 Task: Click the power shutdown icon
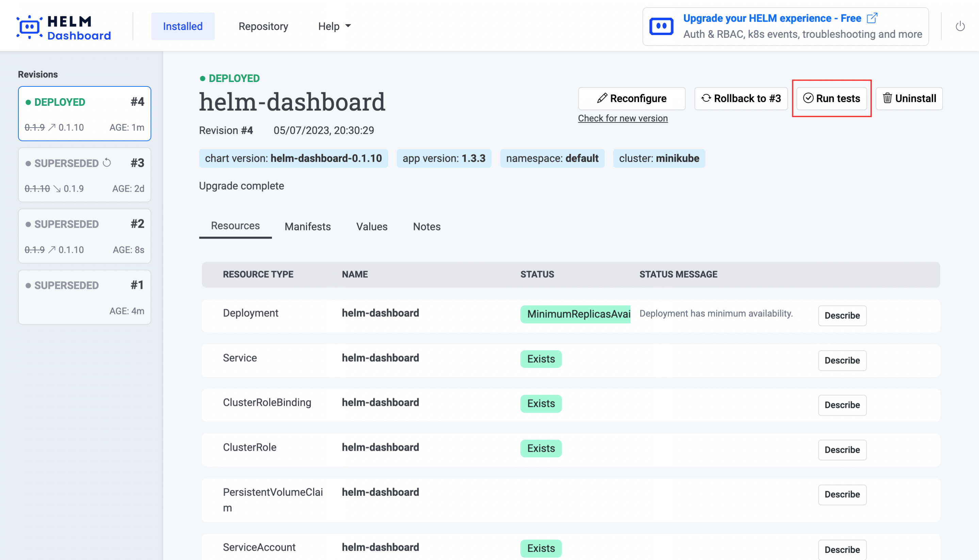point(960,26)
